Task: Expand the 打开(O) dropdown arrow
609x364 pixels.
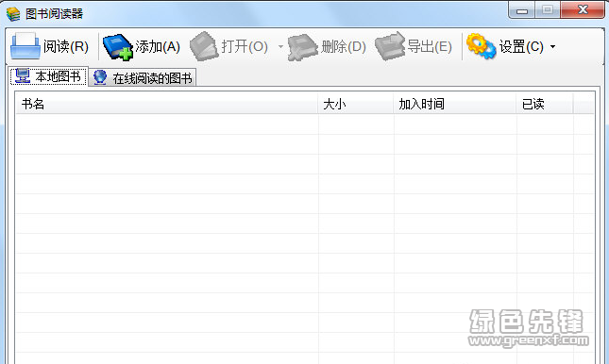Action: 280,47
